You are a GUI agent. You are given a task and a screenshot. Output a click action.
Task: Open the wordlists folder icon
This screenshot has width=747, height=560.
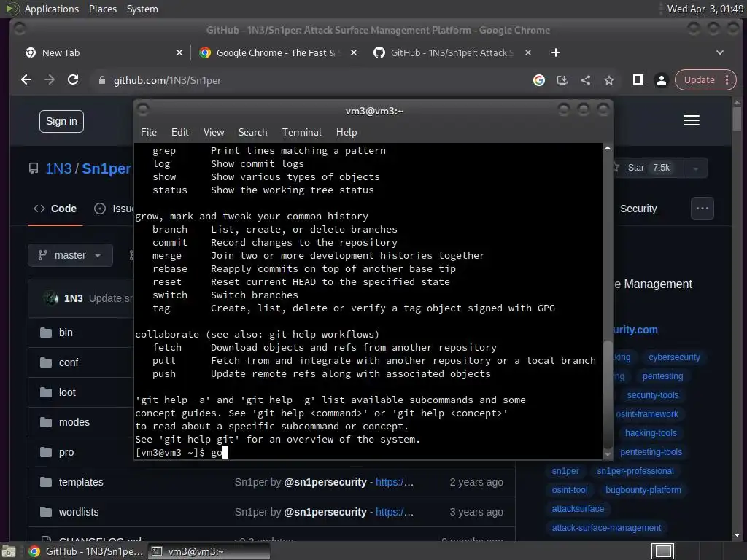tap(46, 513)
